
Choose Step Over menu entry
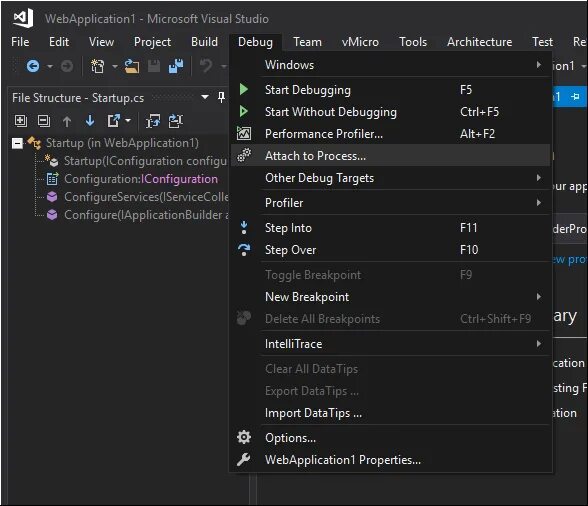[x=390, y=250]
